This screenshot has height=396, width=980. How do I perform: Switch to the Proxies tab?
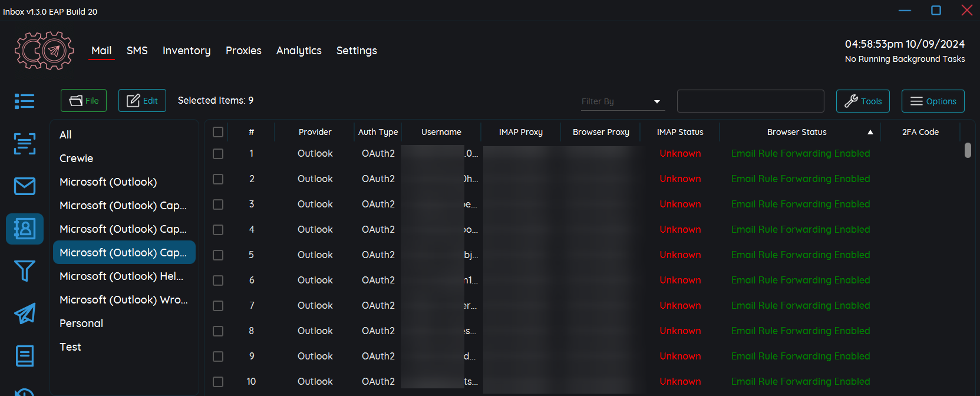coord(243,51)
